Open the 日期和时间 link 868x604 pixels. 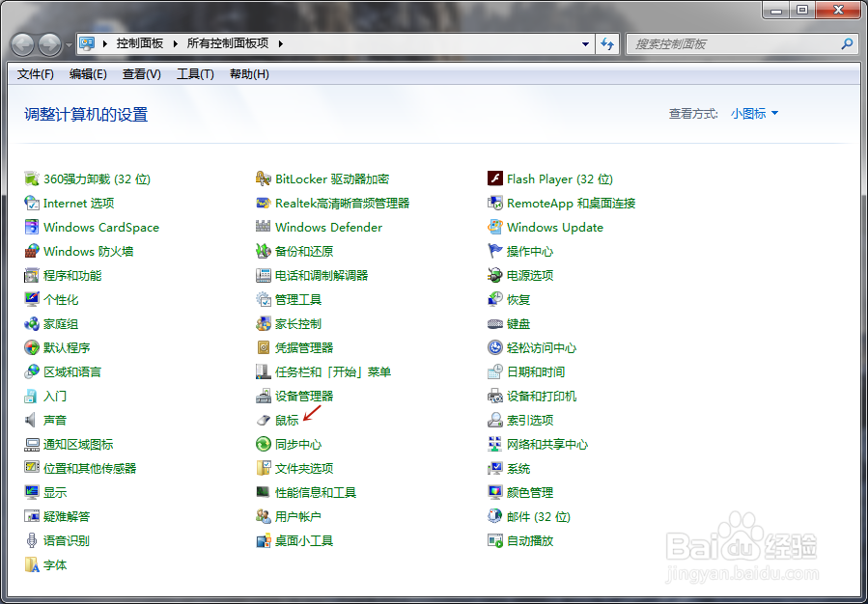pos(536,371)
